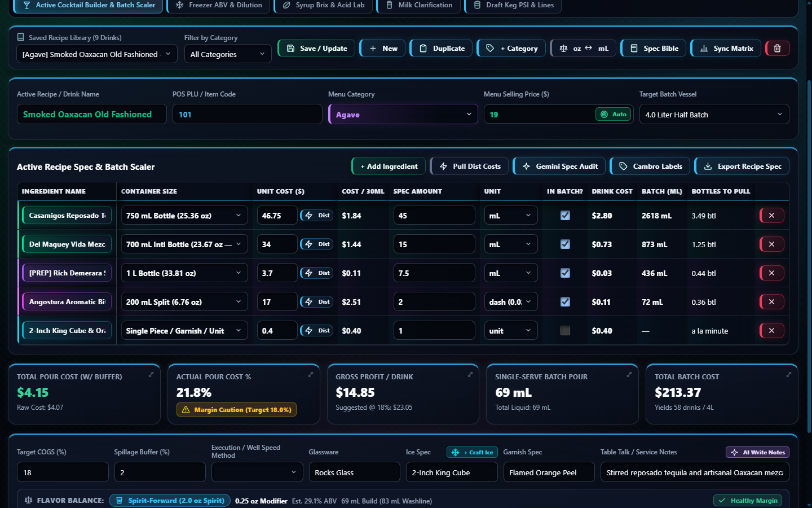Viewport: 812px width, 508px height.
Task: Click Spillage Buffer field
Action: pyautogui.click(x=160, y=472)
